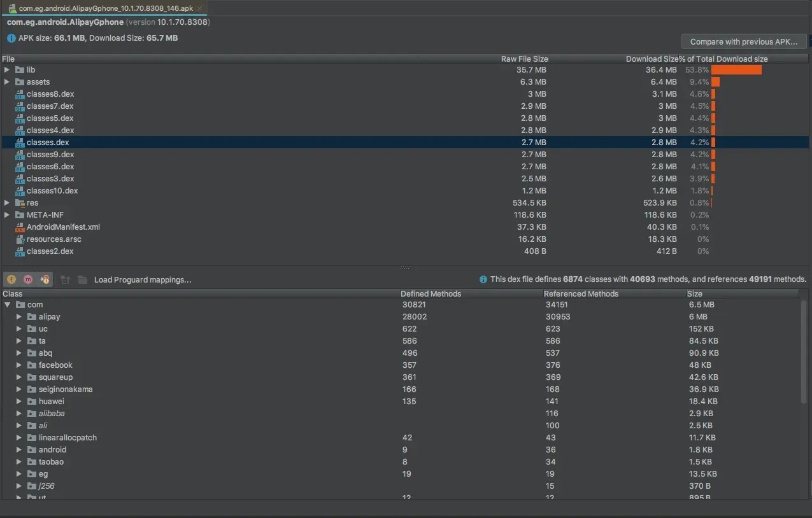This screenshot has height=518, width=812.
Task: Click the deobfuscate names toolbar icon
Action: pos(65,279)
